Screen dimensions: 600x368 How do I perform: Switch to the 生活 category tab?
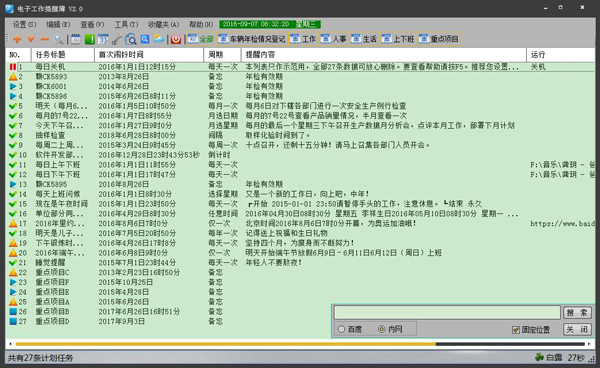(364, 39)
